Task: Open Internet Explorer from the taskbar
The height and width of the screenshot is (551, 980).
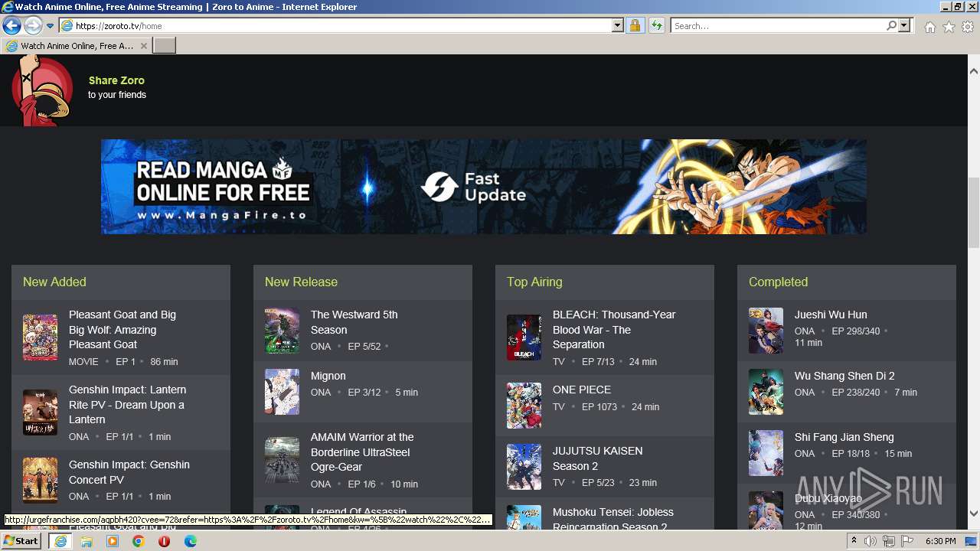Action: point(60,541)
